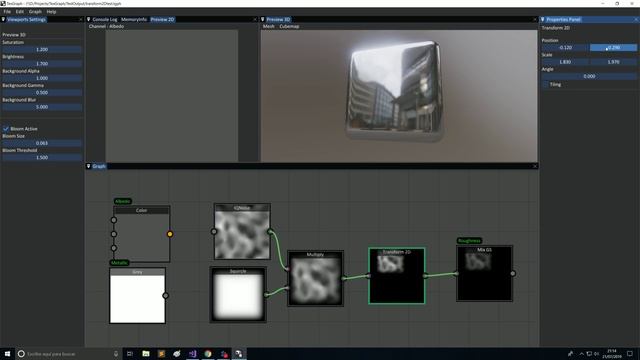Screen dimensions: 640x360
Task: Close the Preview 3D panel
Action: coord(535,19)
